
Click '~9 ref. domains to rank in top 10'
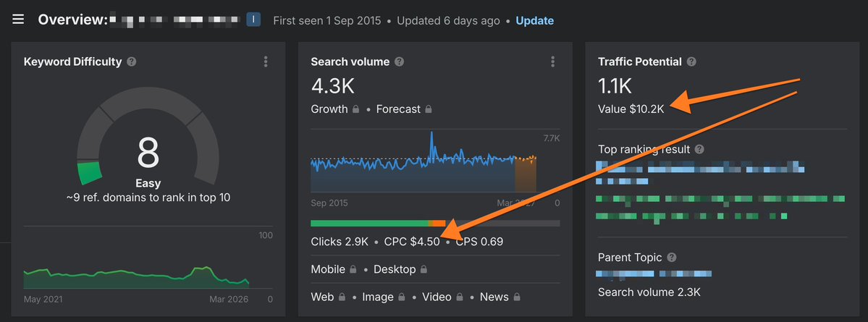148,198
